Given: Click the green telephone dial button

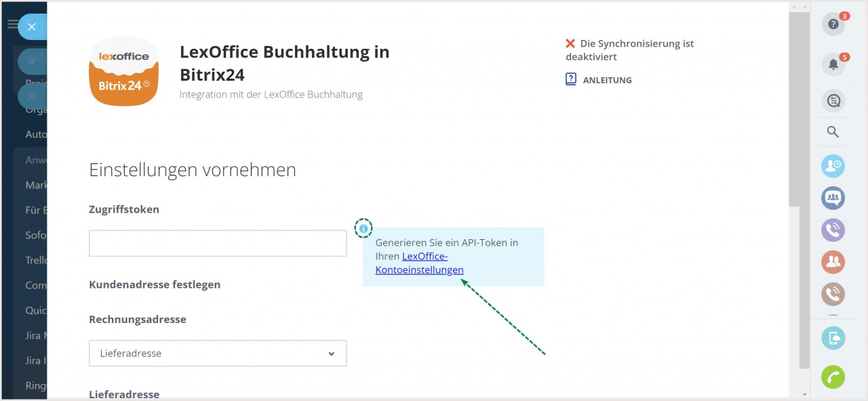Looking at the screenshot, I should 833,377.
